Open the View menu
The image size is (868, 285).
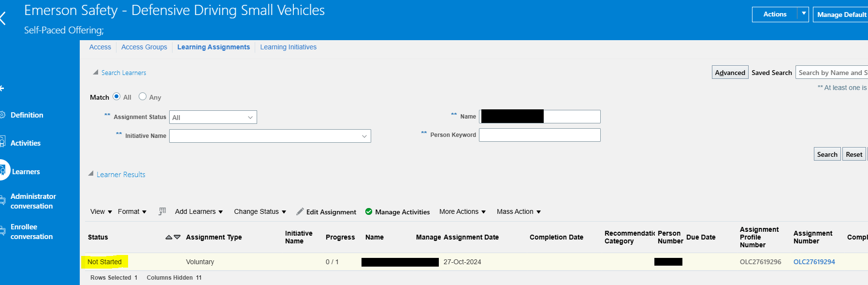pyautogui.click(x=101, y=211)
